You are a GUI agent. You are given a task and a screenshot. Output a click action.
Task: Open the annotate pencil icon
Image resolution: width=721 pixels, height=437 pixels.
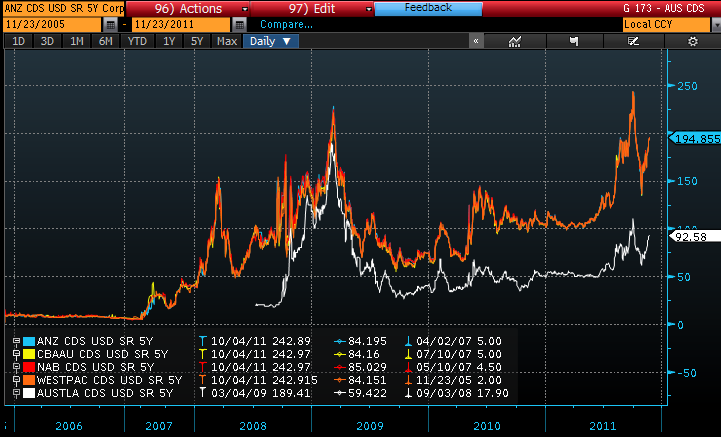[x=633, y=41]
